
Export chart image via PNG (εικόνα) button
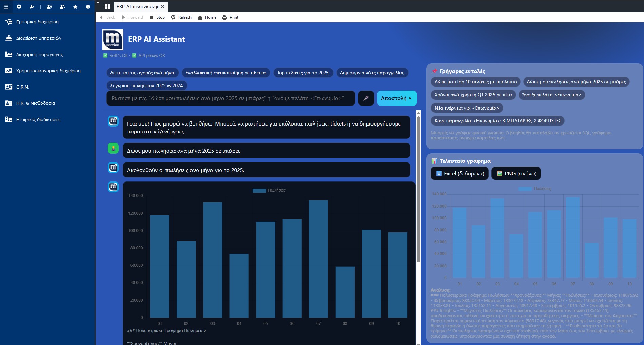516,173
